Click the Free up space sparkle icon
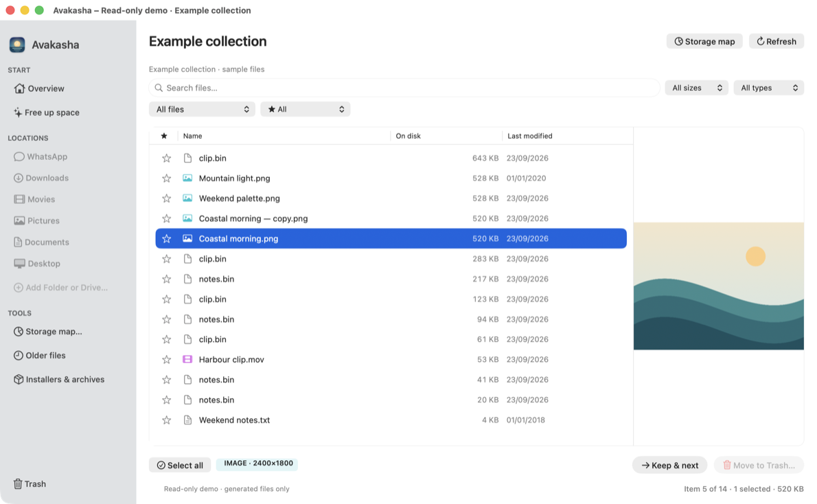 tap(18, 112)
